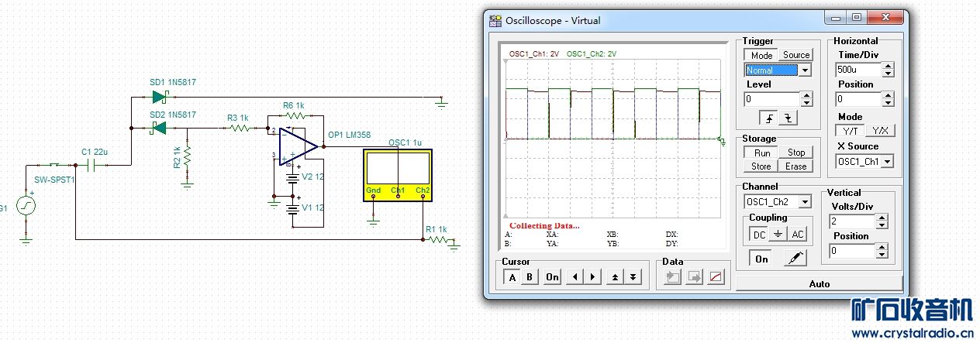Click the Auto button
This screenshot has width=980, height=343.
click(819, 284)
